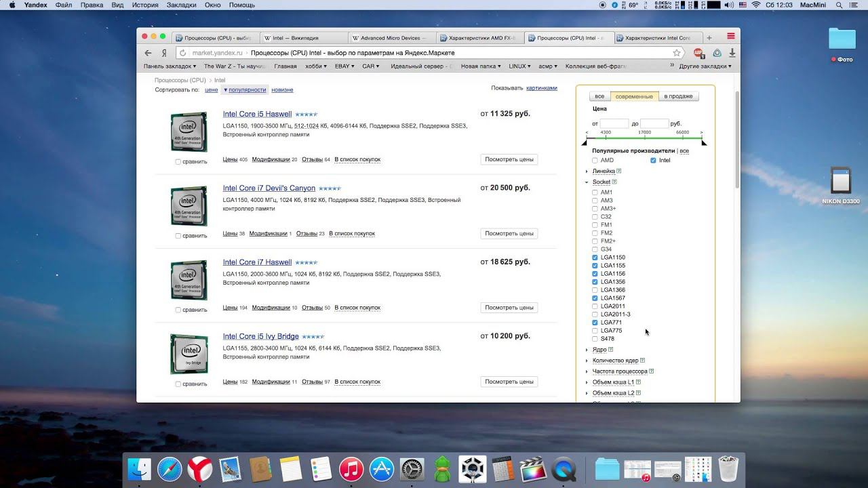
Task: Open the Закладки menu in menu bar
Action: coord(181,5)
